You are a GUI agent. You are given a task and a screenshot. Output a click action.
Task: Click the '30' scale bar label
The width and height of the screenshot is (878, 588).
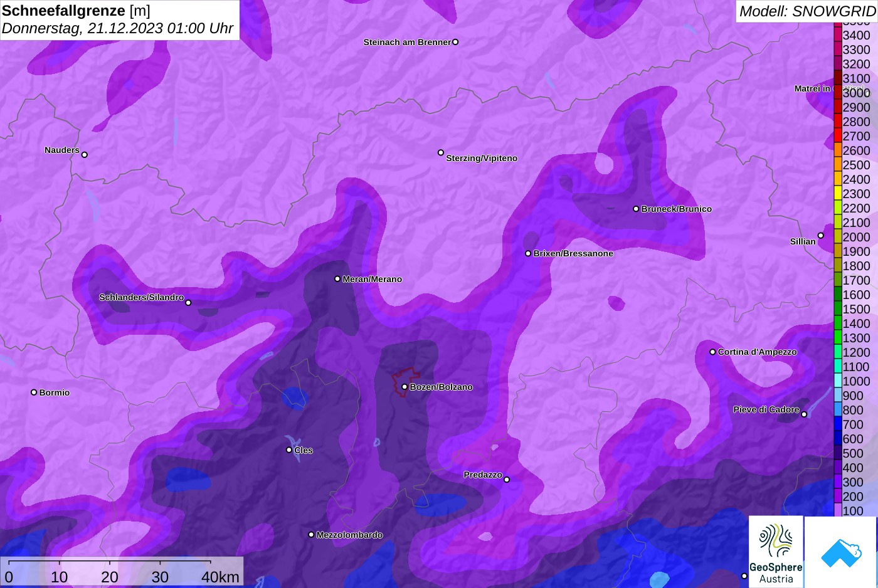160,577
